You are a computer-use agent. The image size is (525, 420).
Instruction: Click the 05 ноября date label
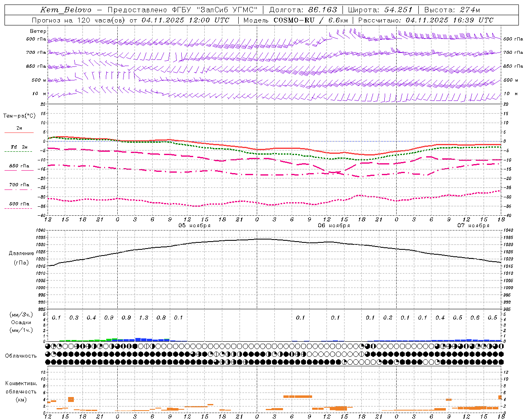tap(194, 226)
